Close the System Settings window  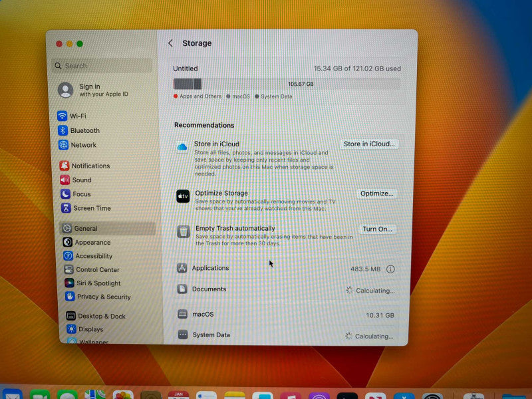tap(59, 44)
